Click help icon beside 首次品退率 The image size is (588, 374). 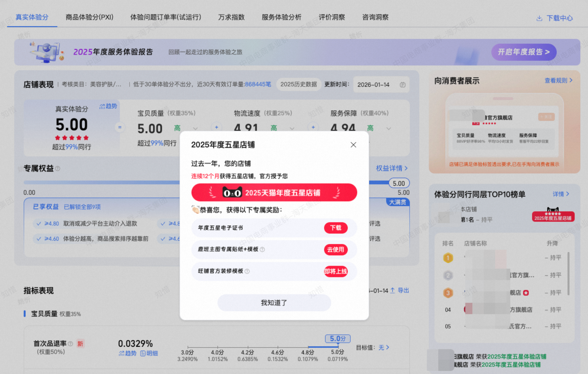click(70, 343)
